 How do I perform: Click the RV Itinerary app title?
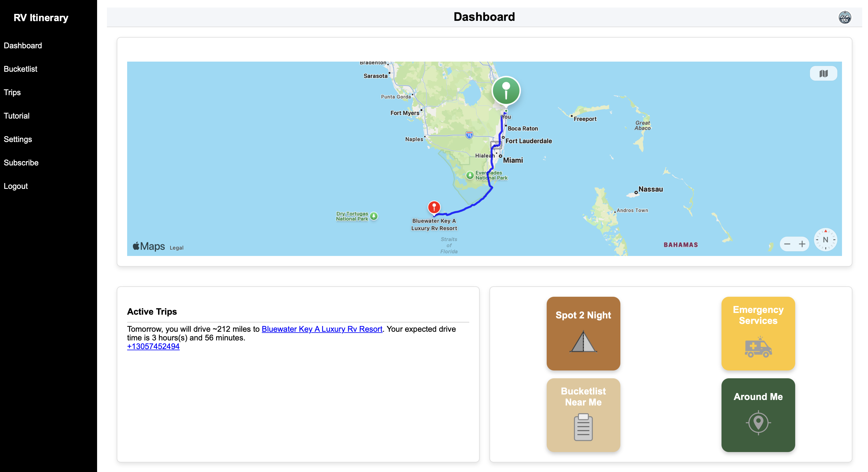tap(41, 18)
